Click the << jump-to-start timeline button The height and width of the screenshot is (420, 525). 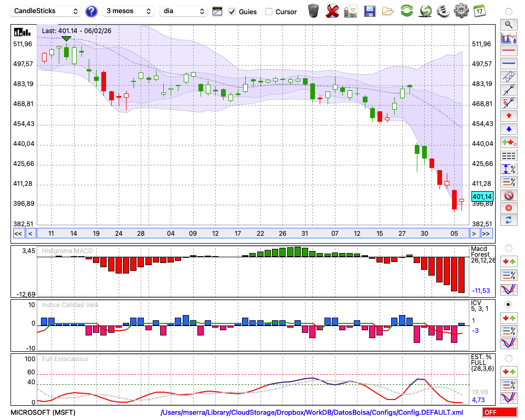(x=18, y=234)
